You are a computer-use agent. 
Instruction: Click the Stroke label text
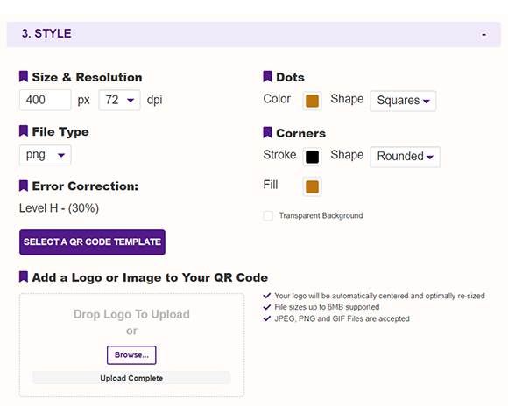coord(279,155)
